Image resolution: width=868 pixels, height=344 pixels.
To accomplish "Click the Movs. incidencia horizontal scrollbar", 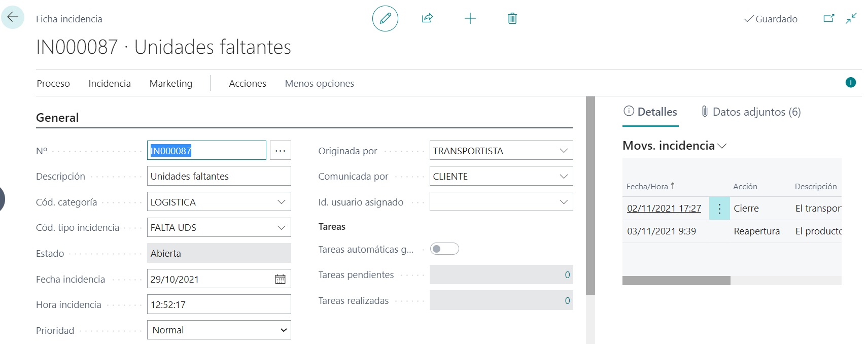I will (x=676, y=281).
